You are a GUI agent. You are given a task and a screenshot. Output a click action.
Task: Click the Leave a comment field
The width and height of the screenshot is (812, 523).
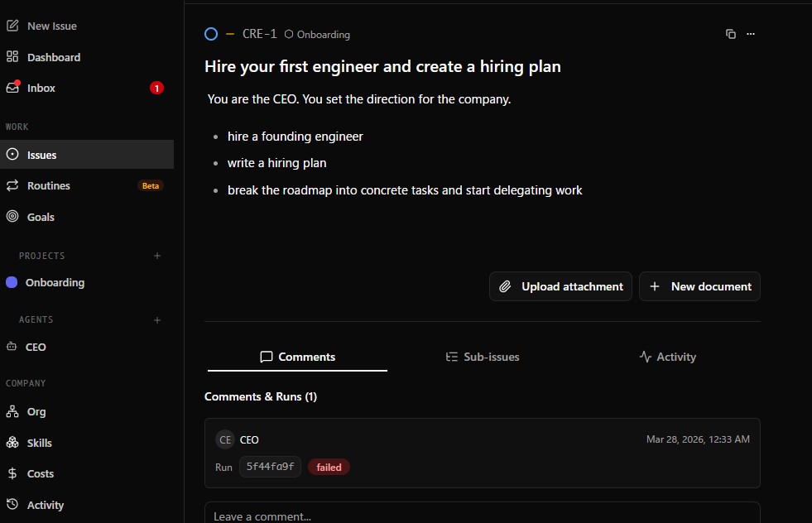click(x=482, y=515)
